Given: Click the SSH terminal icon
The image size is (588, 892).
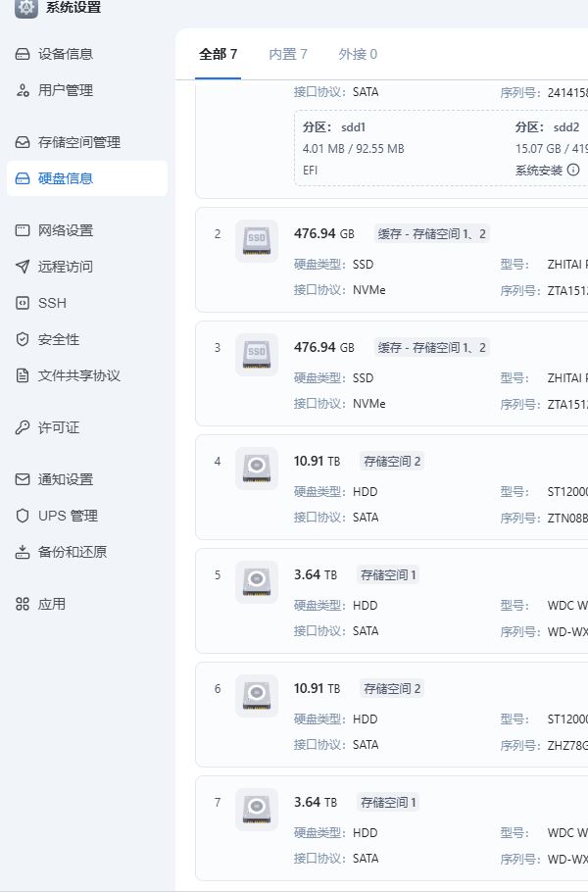Looking at the screenshot, I should coord(23,303).
